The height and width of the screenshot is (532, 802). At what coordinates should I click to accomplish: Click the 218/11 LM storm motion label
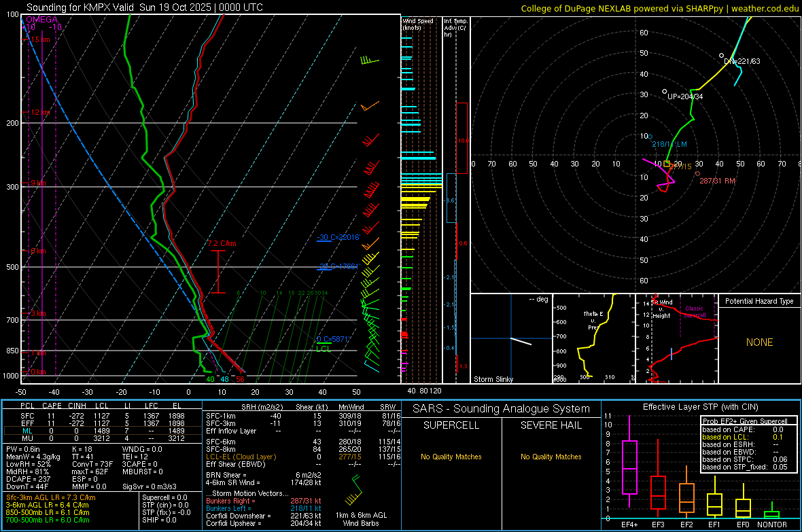pyautogui.click(x=669, y=144)
